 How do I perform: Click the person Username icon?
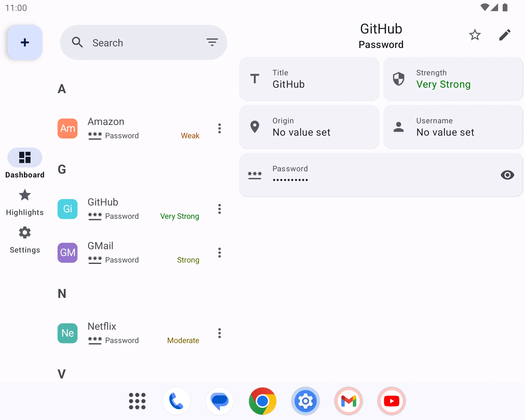click(x=398, y=127)
